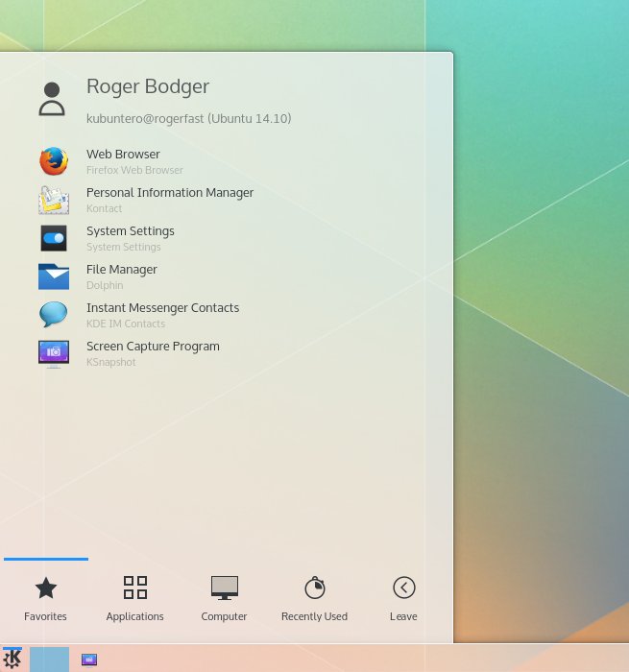
Task: Select the Personal Information Manager label
Action: pyautogui.click(x=170, y=192)
